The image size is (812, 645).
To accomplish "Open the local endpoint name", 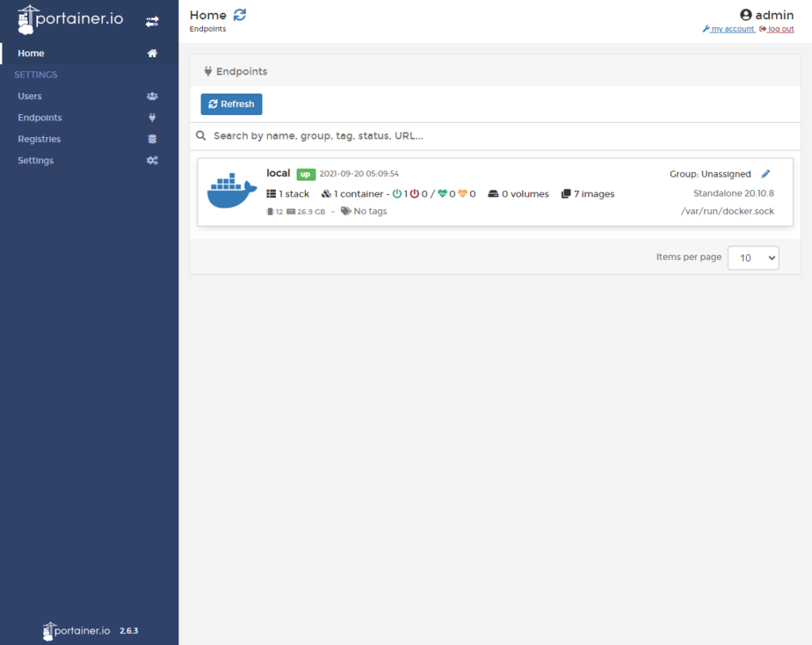I will click(x=278, y=173).
